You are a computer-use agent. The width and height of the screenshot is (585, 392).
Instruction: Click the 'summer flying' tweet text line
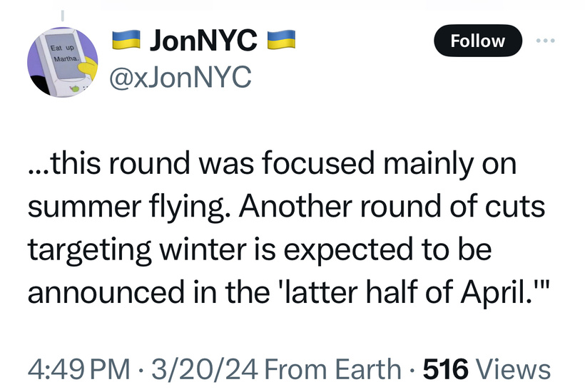click(x=287, y=207)
